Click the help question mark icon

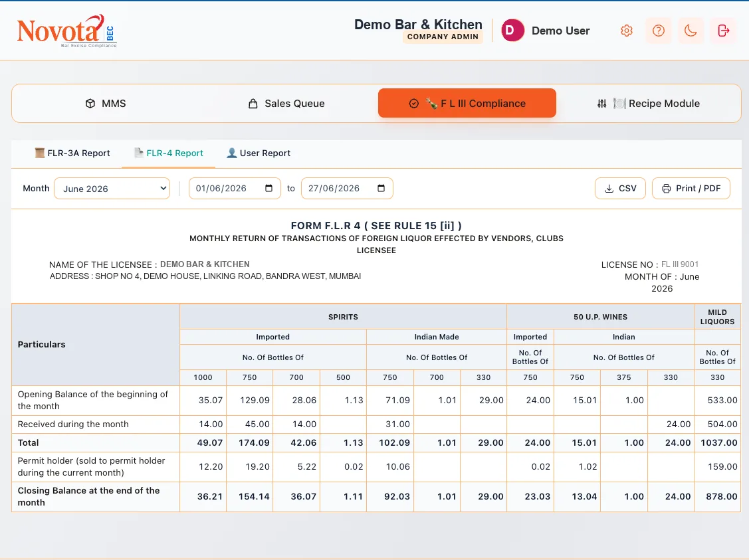[658, 31]
